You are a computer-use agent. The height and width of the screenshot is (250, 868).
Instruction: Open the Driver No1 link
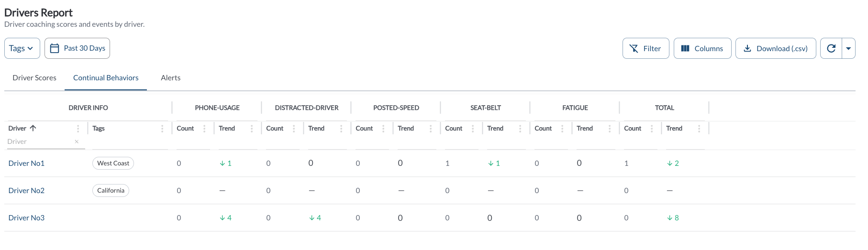[x=26, y=163]
